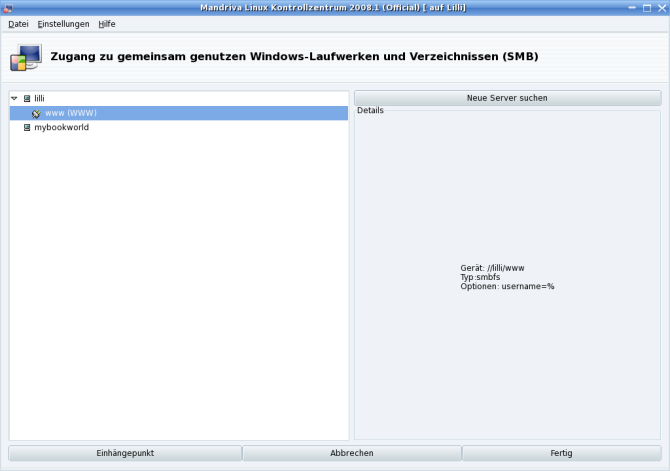Click the lilli server icon
670x471 pixels.
[27, 99]
